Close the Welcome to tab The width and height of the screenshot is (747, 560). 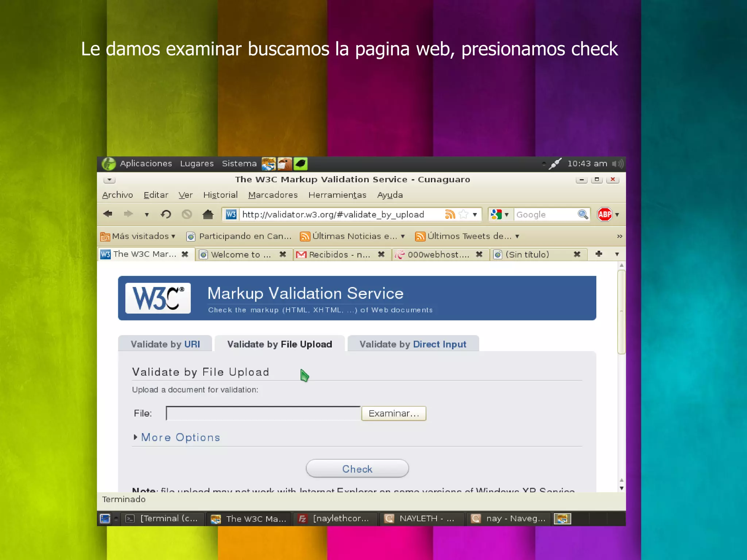[283, 254]
